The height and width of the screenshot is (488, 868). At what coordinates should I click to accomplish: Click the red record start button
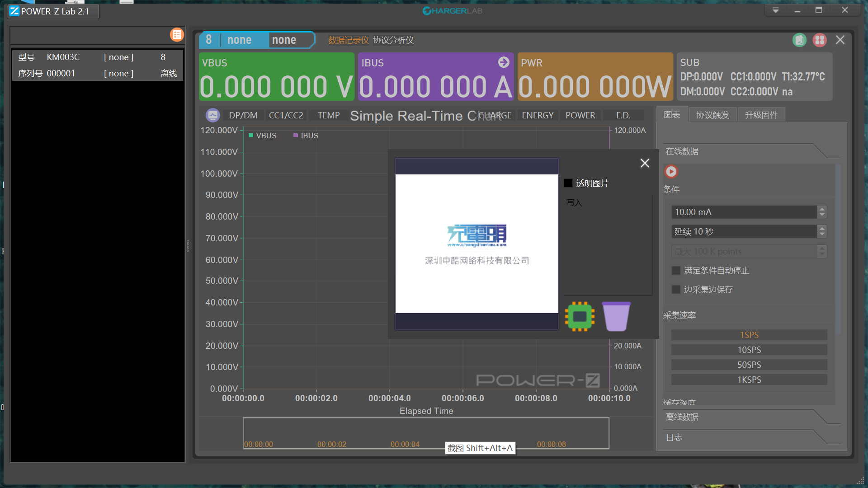671,172
